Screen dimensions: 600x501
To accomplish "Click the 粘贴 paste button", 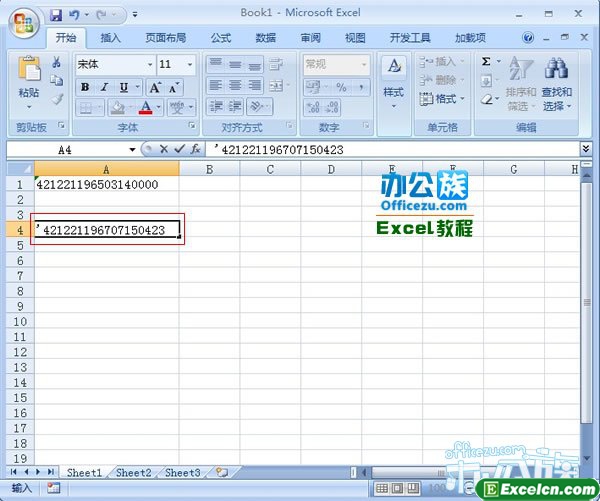I will (x=29, y=82).
